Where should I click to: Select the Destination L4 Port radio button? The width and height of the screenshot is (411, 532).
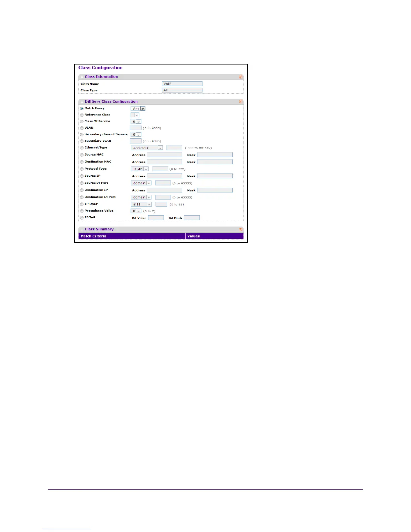coord(82,197)
